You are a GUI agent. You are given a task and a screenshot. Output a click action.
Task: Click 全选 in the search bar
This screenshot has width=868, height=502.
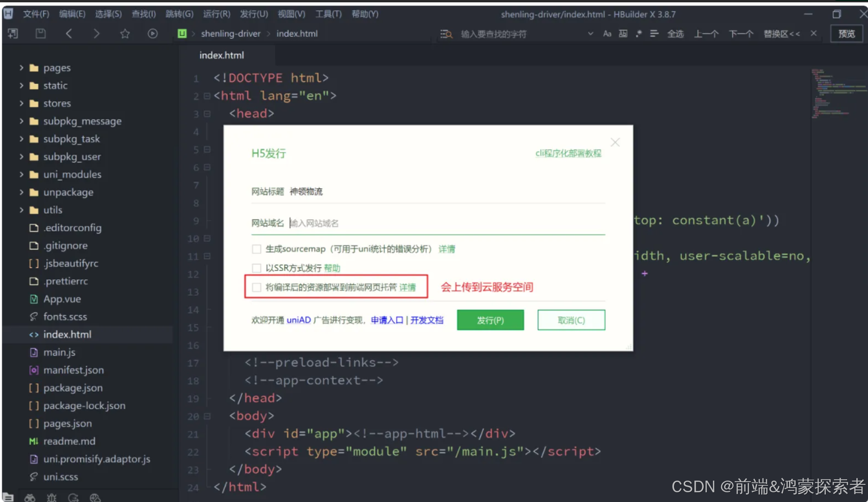point(675,34)
